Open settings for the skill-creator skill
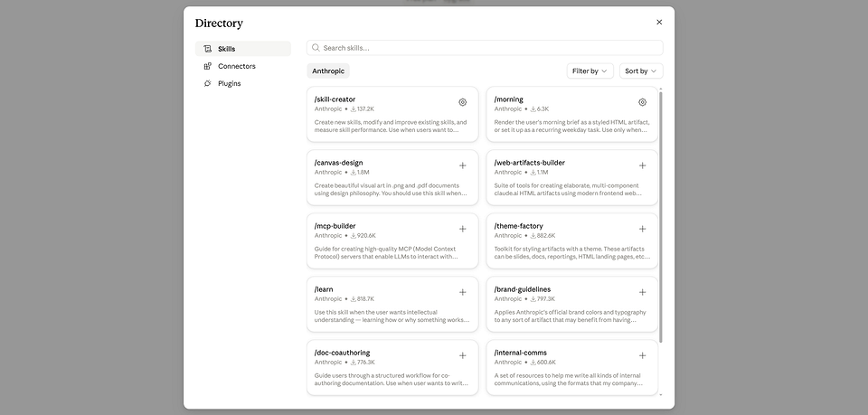Image resolution: width=868 pixels, height=415 pixels. [463, 102]
